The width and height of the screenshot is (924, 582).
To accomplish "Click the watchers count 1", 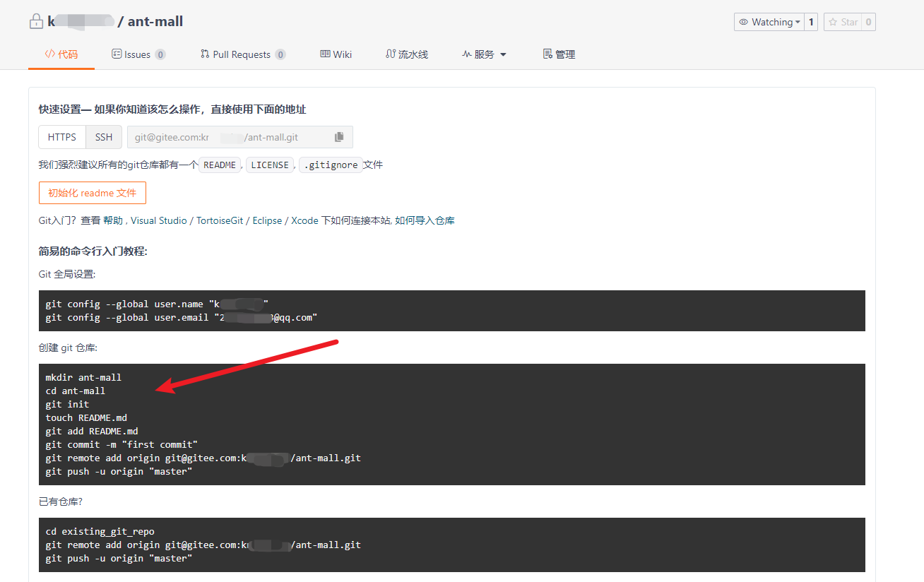I will coord(811,23).
